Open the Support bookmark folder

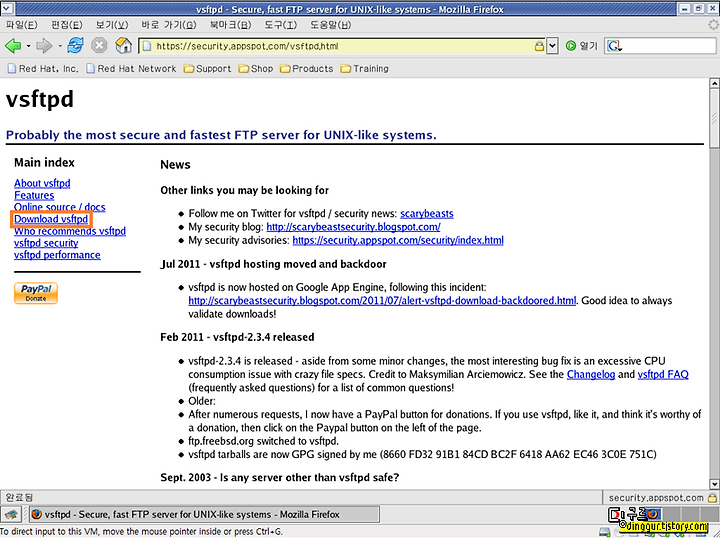pyautogui.click(x=207, y=68)
